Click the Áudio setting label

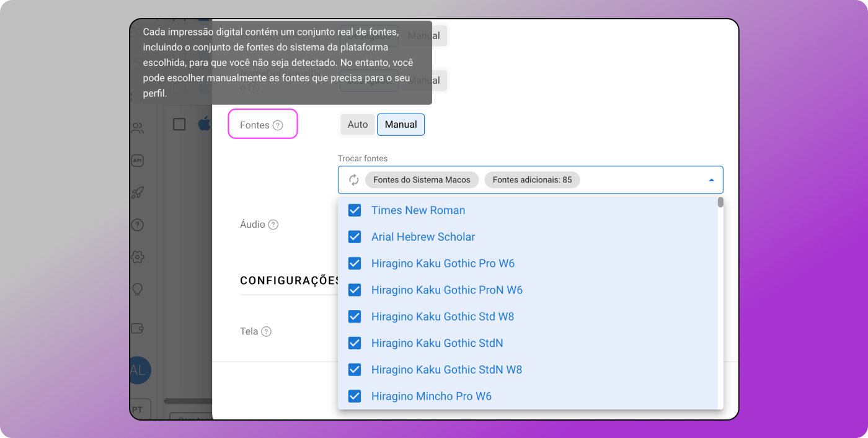[252, 225]
